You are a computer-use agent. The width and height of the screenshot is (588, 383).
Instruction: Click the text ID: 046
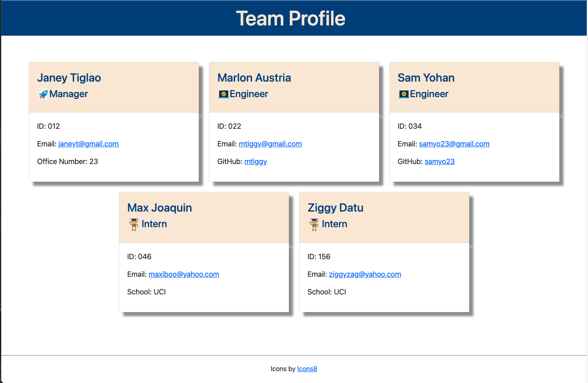(139, 257)
